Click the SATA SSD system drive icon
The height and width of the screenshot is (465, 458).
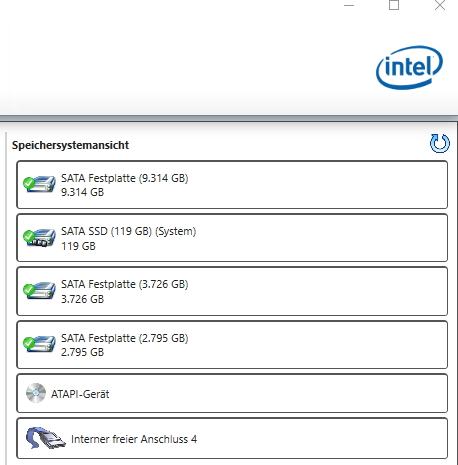point(39,237)
